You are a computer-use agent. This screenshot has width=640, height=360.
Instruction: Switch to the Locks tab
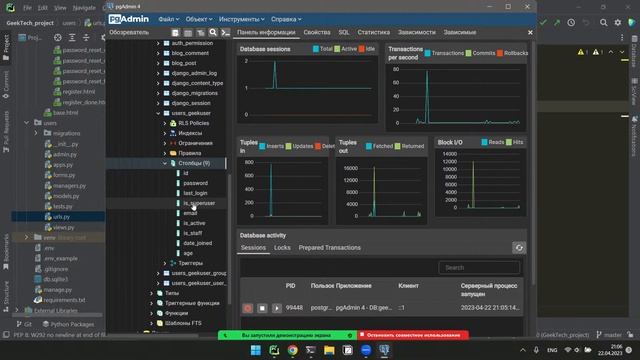[x=282, y=248]
